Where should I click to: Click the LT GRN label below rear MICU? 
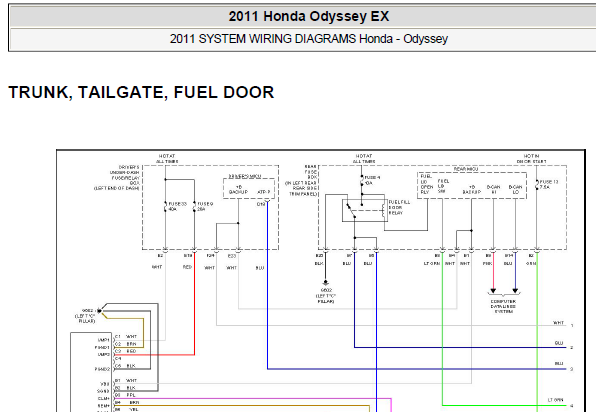[432, 263]
